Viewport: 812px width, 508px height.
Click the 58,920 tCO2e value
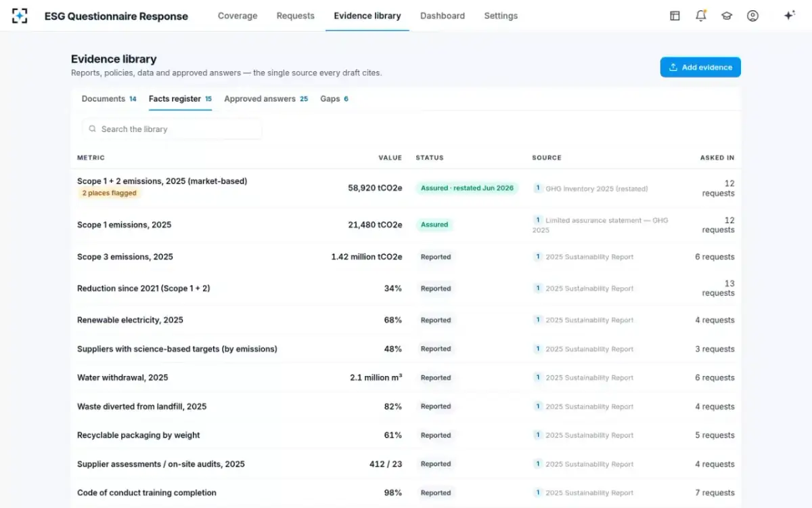click(375, 188)
